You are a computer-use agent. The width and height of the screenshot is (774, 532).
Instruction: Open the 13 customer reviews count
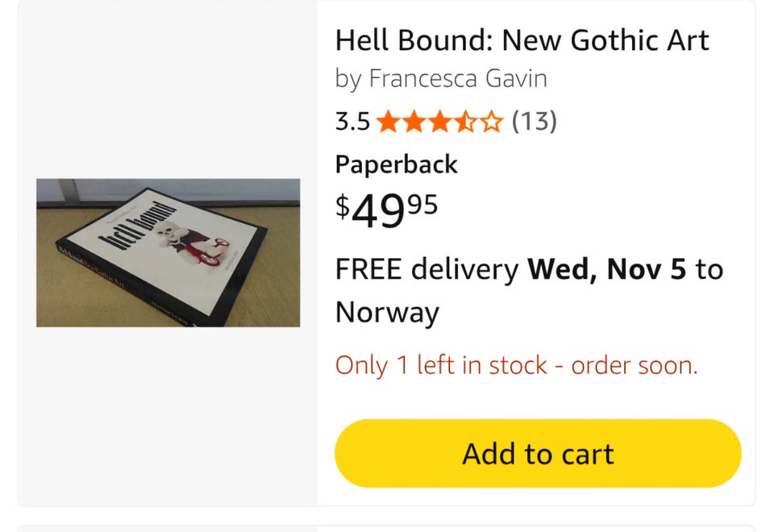coord(535,122)
